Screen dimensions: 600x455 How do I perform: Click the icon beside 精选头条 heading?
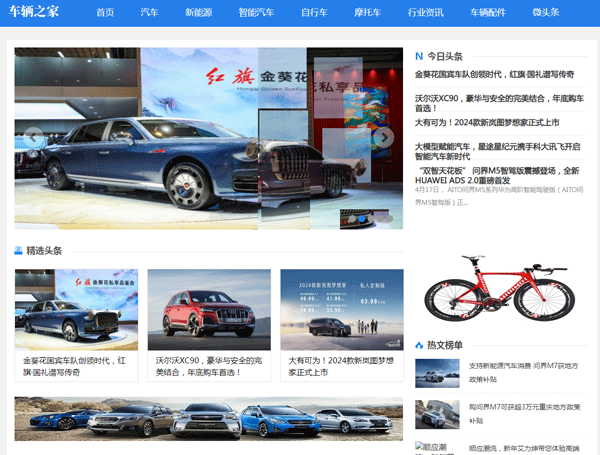click(x=18, y=251)
